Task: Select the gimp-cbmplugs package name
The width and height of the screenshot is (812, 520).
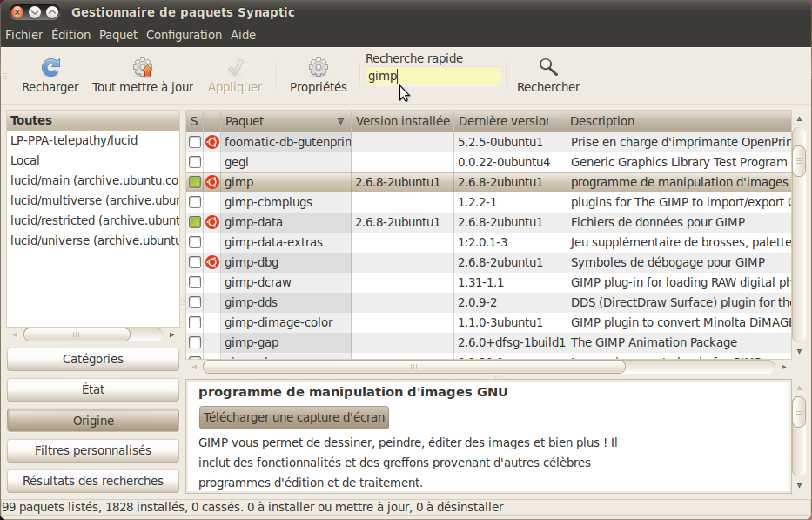Action: pyautogui.click(x=268, y=202)
